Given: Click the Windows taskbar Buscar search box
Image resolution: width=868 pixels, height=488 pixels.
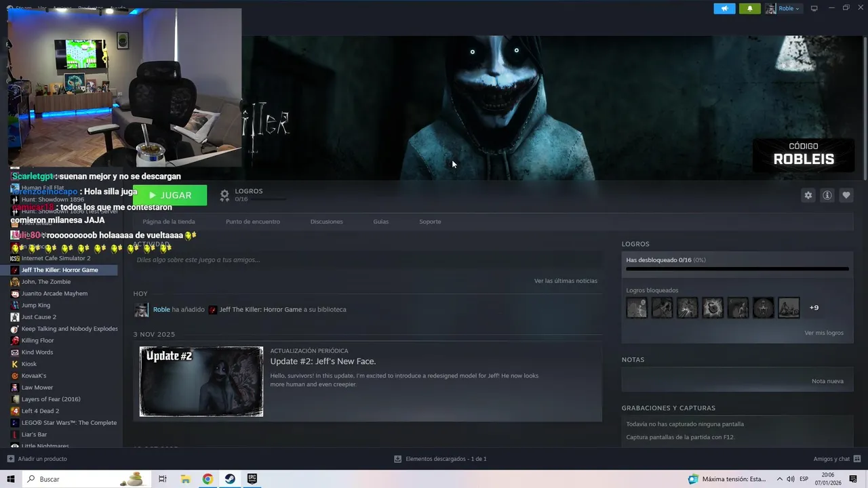Looking at the screenshot, I should pos(88,479).
